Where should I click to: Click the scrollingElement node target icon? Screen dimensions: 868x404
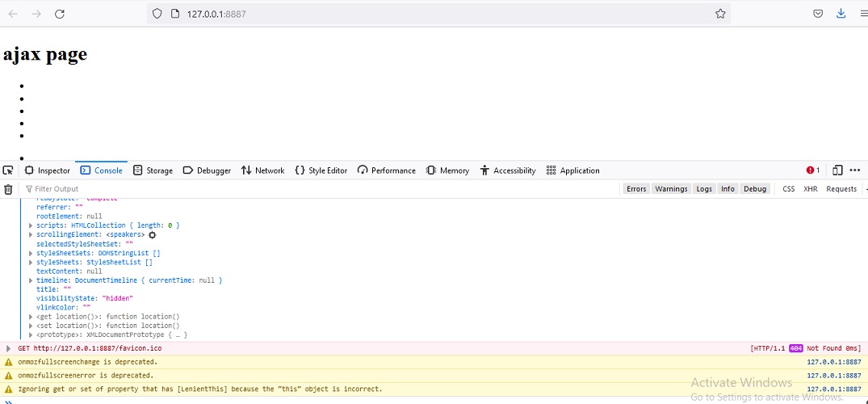point(152,234)
